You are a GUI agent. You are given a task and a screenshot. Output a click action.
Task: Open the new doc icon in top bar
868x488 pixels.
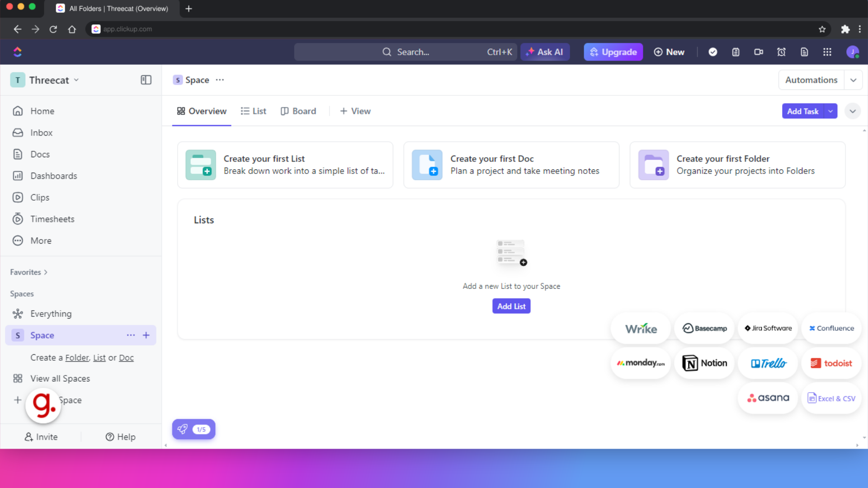pos(804,52)
